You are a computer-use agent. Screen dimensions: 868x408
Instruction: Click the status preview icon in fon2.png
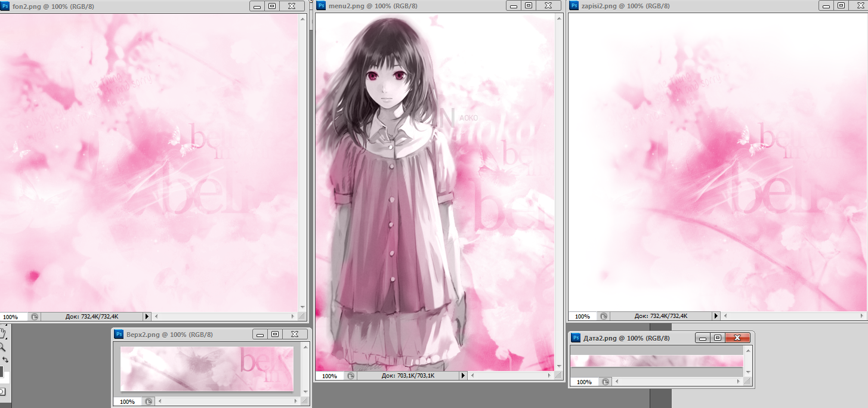[35, 317]
